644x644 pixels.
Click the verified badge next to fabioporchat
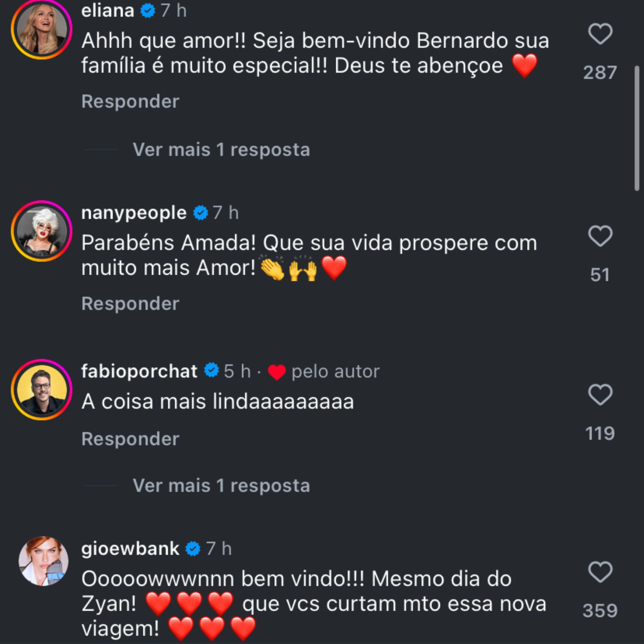click(211, 371)
